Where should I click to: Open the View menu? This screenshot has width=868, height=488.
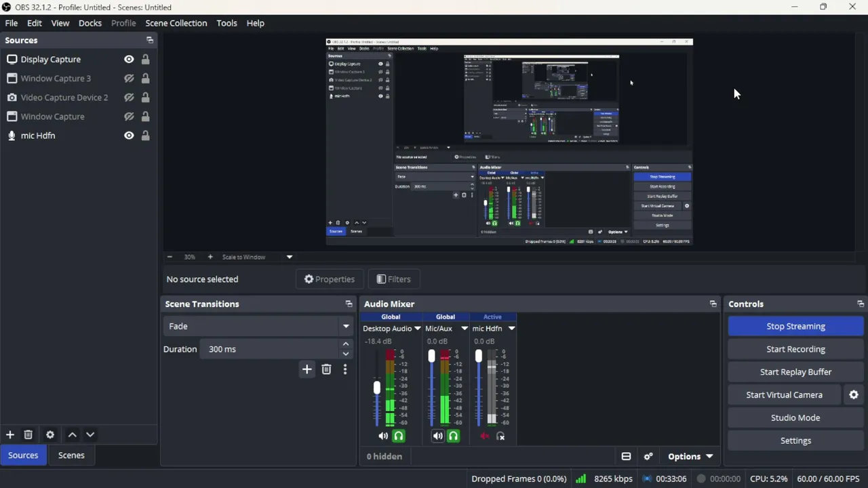tap(60, 23)
